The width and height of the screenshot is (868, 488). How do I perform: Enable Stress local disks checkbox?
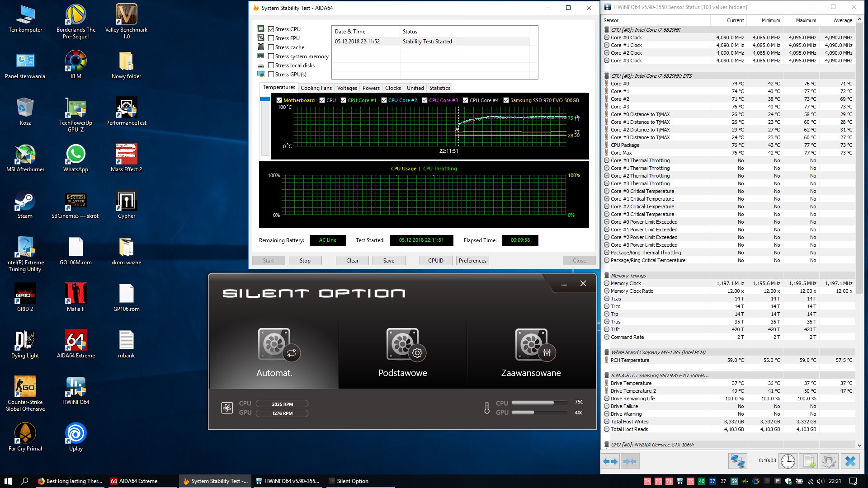click(x=271, y=66)
